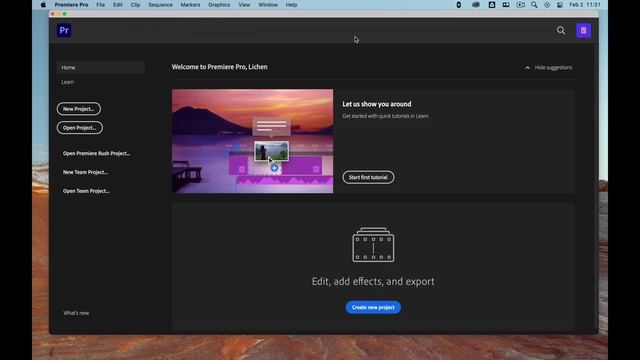Open Control Center in the macOS menu bar
Image resolution: width=640 pixels, height=360 pixels.
(560, 5)
